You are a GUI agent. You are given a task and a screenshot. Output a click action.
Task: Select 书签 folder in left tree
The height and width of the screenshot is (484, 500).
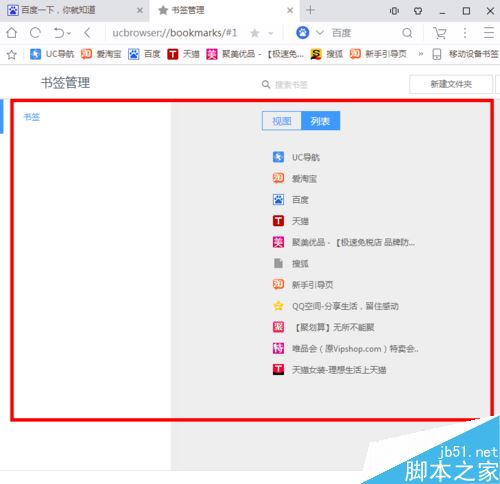[x=32, y=117]
